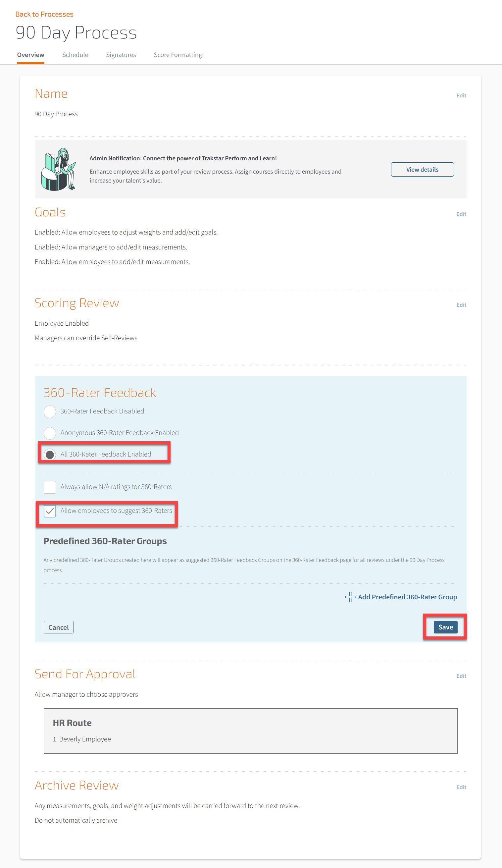Open View details in admin notification
This screenshot has height=868, width=502.
point(422,170)
